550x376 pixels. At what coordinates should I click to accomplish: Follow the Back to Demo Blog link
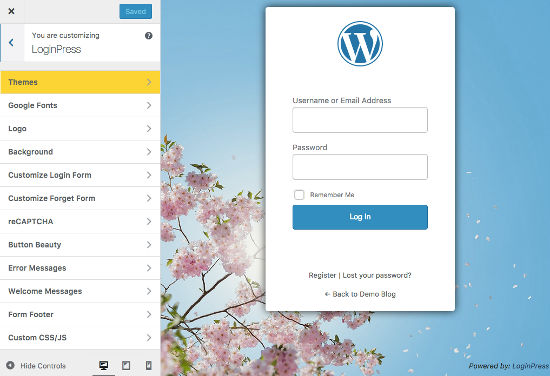[x=360, y=294]
